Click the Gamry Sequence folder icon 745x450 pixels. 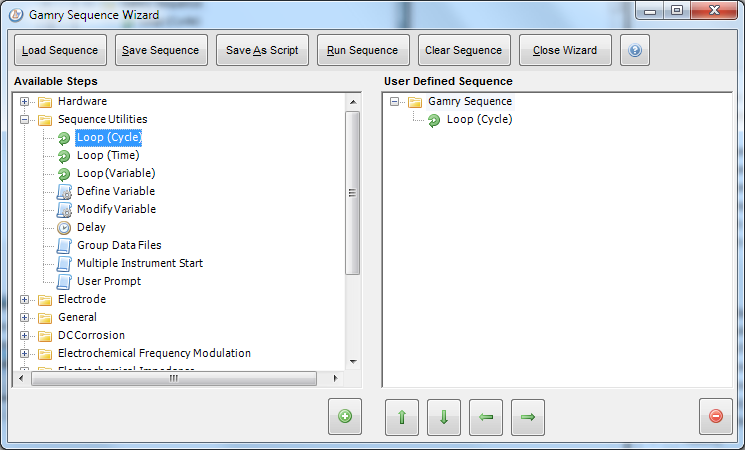click(415, 102)
